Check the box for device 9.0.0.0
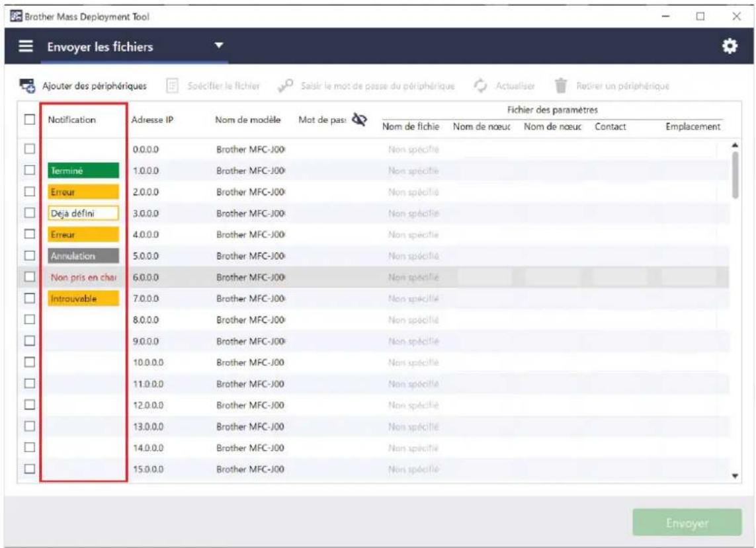The height and width of the screenshot is (548, 756). [x=29, y=340]
